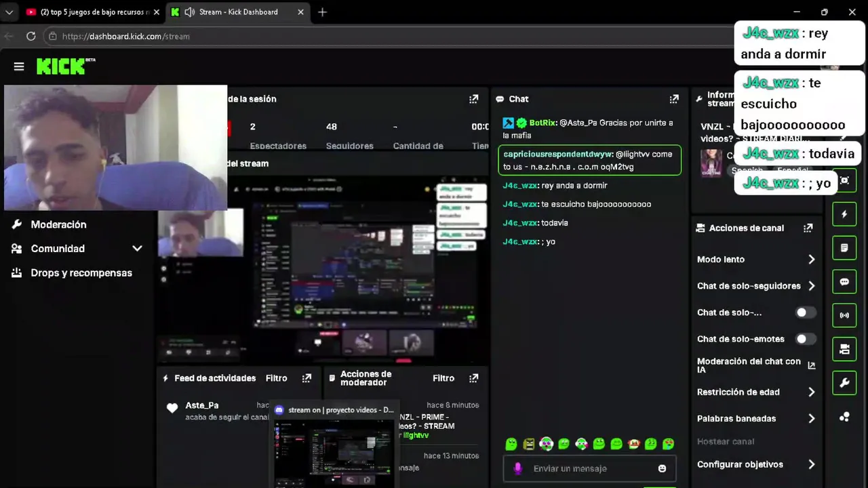The height and width of the screenshot is (488, 868).
Task: Click 'hace 13 minutos' moderator action entry
Action: coord(451,456)
